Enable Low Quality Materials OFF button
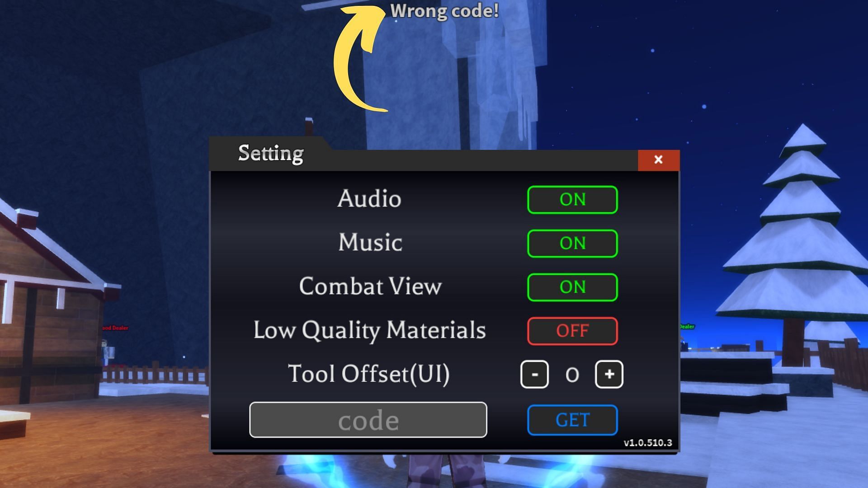 point(572,330)
